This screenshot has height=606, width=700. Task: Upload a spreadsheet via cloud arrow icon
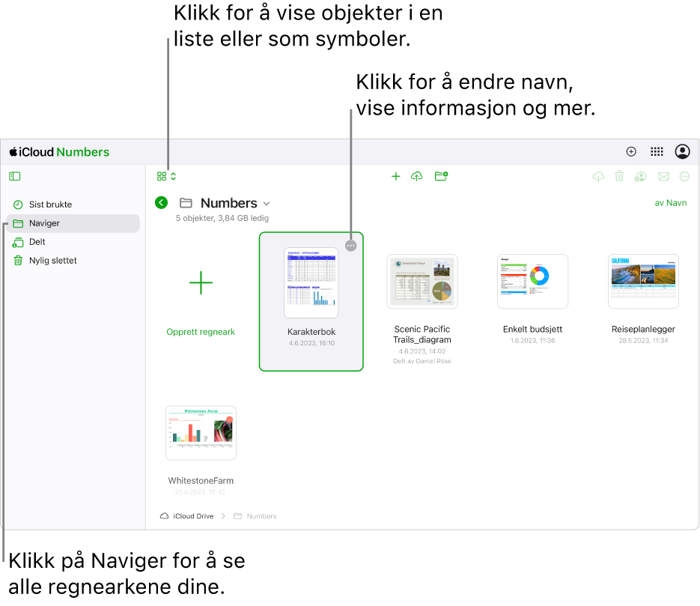coord(416,176)
